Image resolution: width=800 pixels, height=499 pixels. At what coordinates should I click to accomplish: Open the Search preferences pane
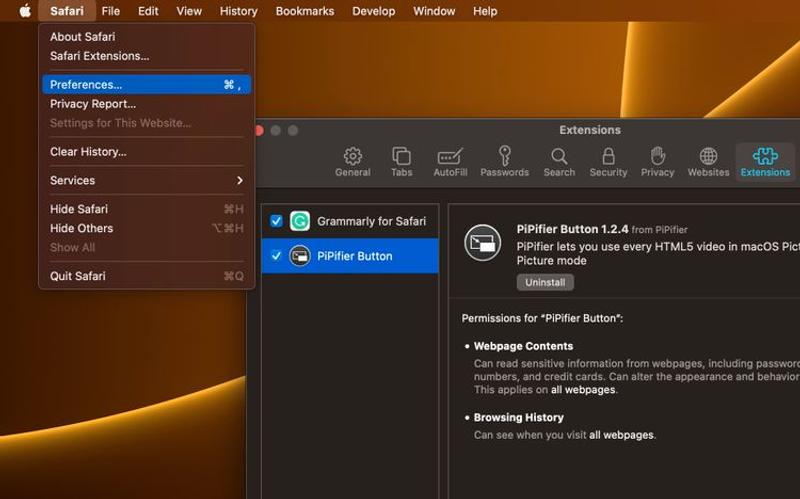pyautogui.click(x=559, y=162)
